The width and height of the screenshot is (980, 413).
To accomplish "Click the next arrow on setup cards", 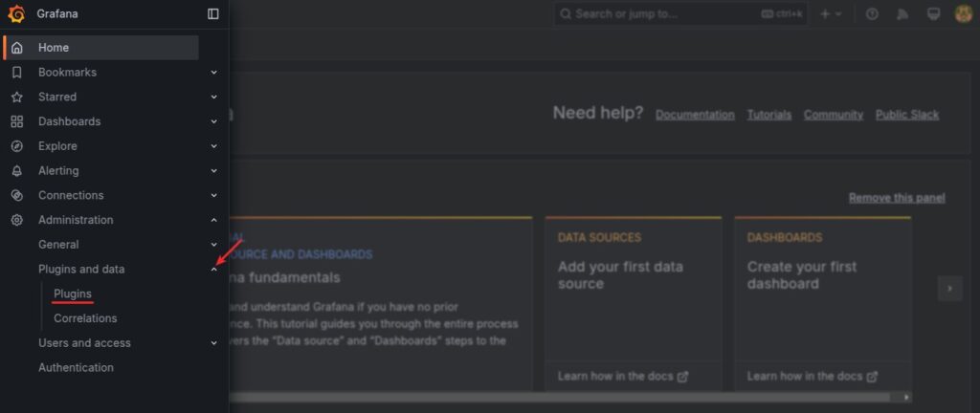I will [949, 289].
